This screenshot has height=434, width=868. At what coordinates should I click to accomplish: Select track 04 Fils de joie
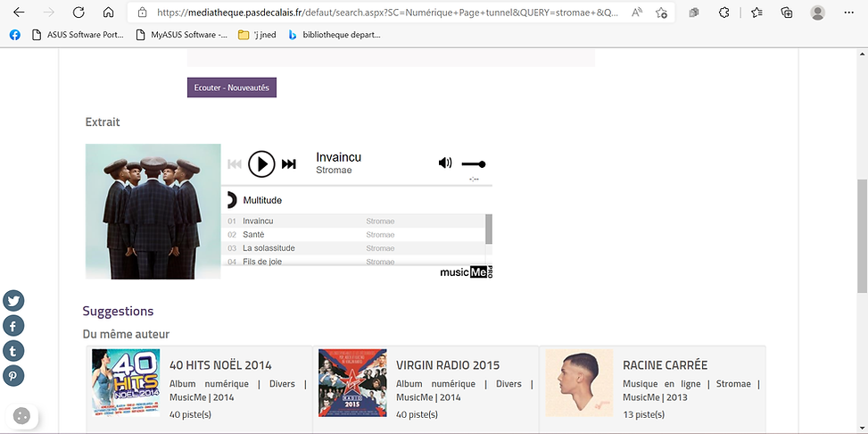353,261
